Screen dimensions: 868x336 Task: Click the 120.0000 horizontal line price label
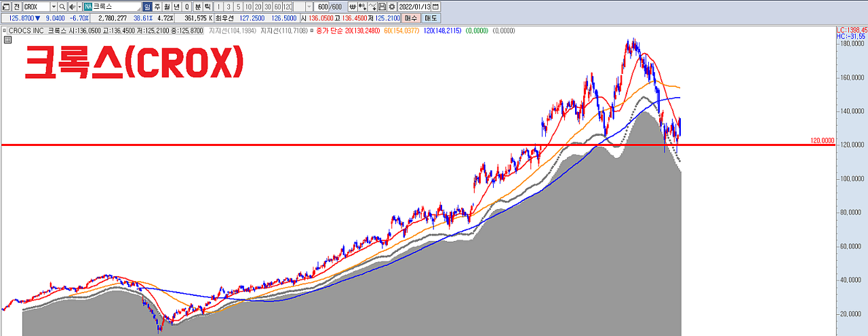tap(822, 141)
